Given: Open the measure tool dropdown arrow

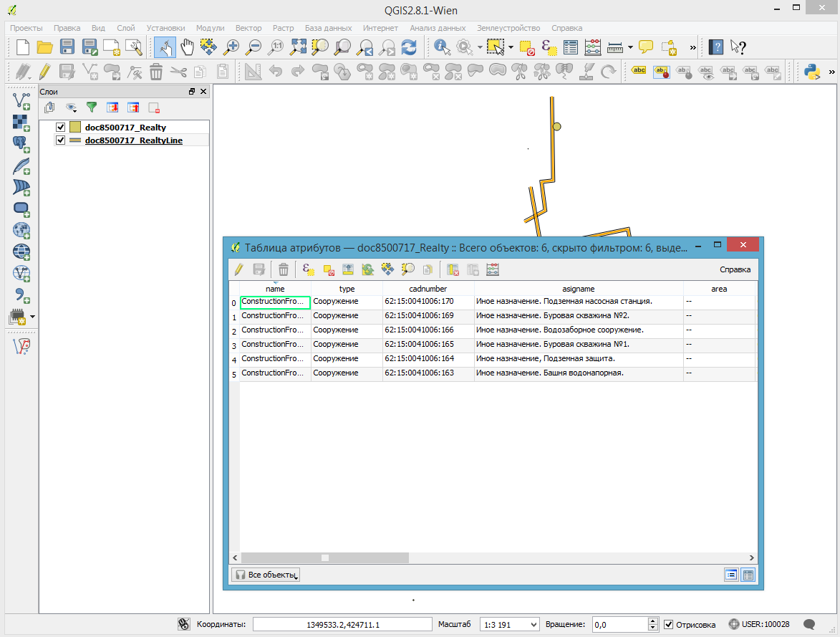Looking at the screenshot, I should (630, 48).
